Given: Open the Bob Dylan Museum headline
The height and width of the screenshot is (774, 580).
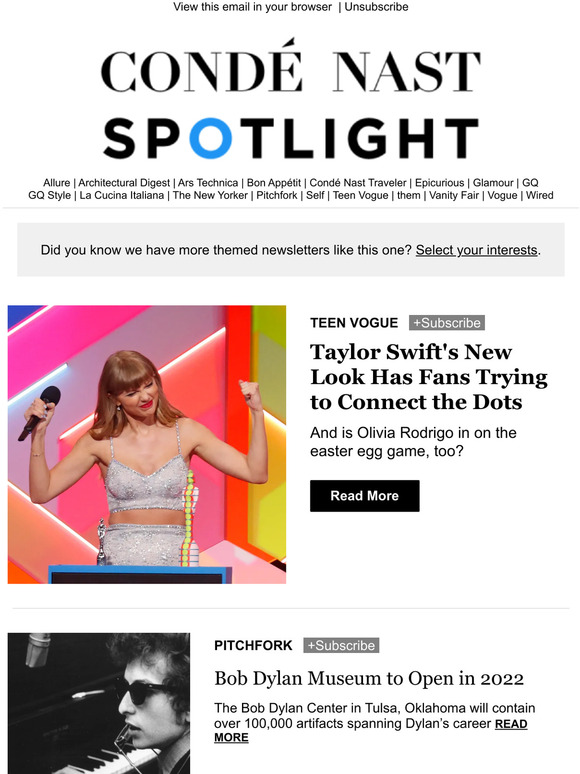Looking at the screenshot, I should tap(369, 678).
